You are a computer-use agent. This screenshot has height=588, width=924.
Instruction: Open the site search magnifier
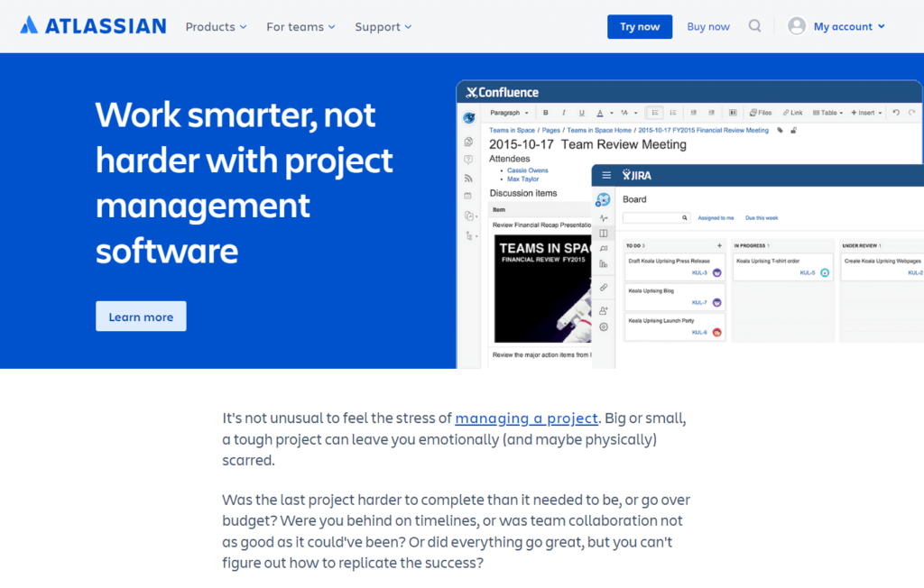(754, 26)
